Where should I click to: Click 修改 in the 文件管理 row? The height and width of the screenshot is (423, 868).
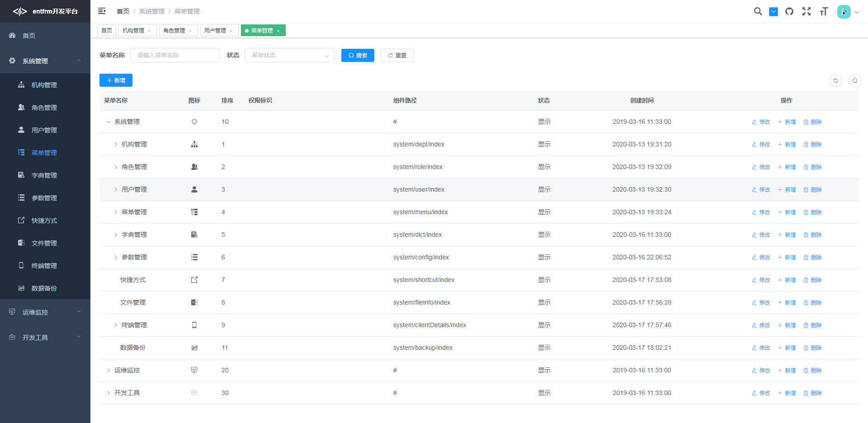point(761,303)
